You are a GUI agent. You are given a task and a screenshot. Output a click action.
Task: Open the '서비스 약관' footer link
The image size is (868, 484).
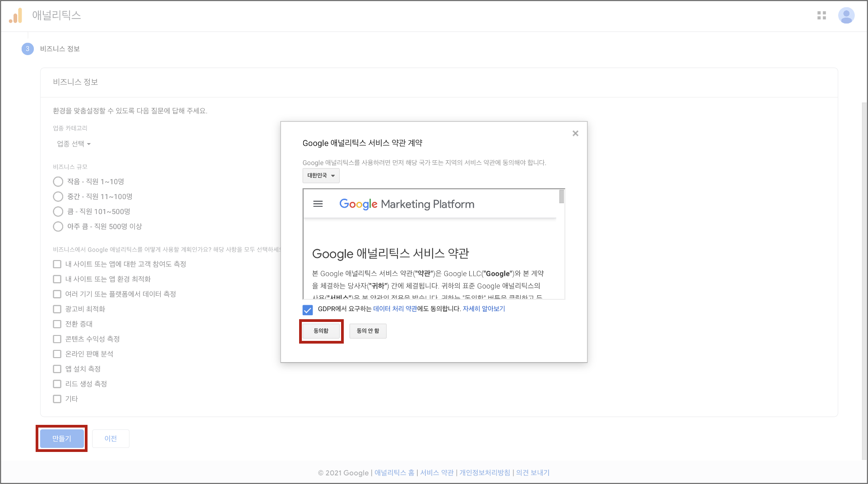pyautogui.click(x=437, y=473)
